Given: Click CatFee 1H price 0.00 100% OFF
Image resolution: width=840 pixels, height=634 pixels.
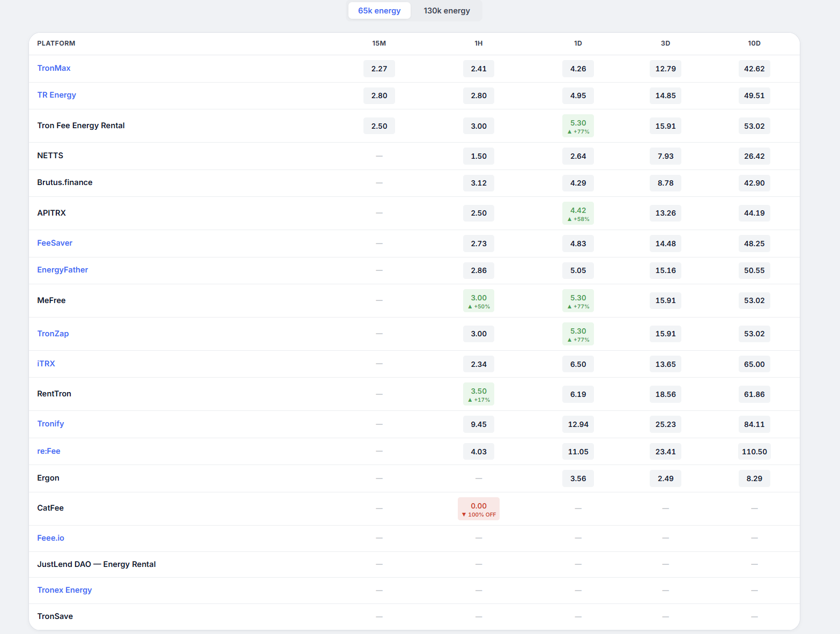Looking at the screenshot, I should [479, 509].
